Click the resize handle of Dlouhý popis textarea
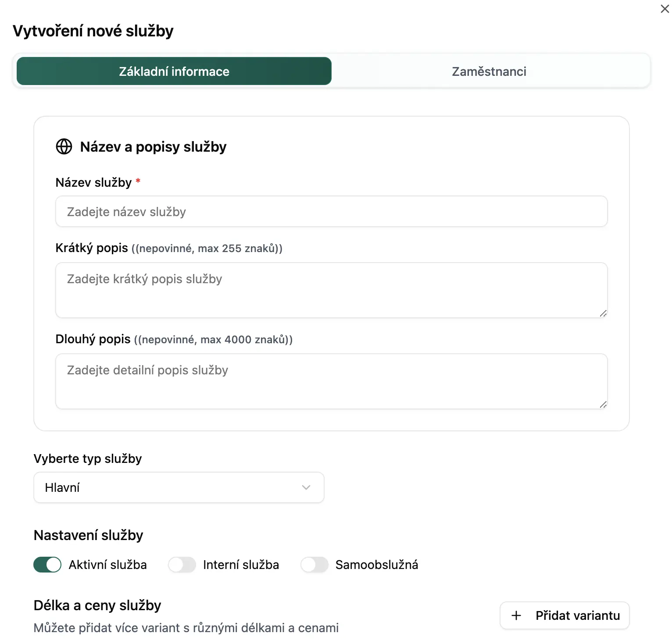Image resolution: width=672 pixels, height=640 pixels. tap(603, 405)
